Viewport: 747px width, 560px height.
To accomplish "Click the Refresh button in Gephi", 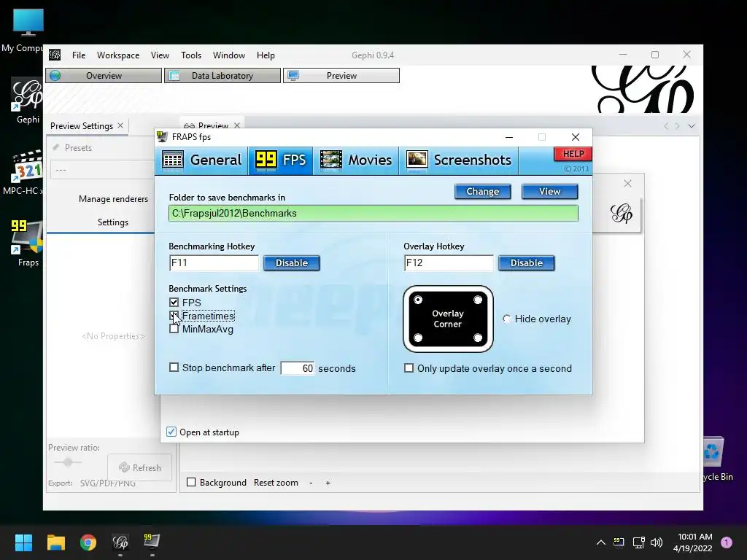I will click(139, 467).
